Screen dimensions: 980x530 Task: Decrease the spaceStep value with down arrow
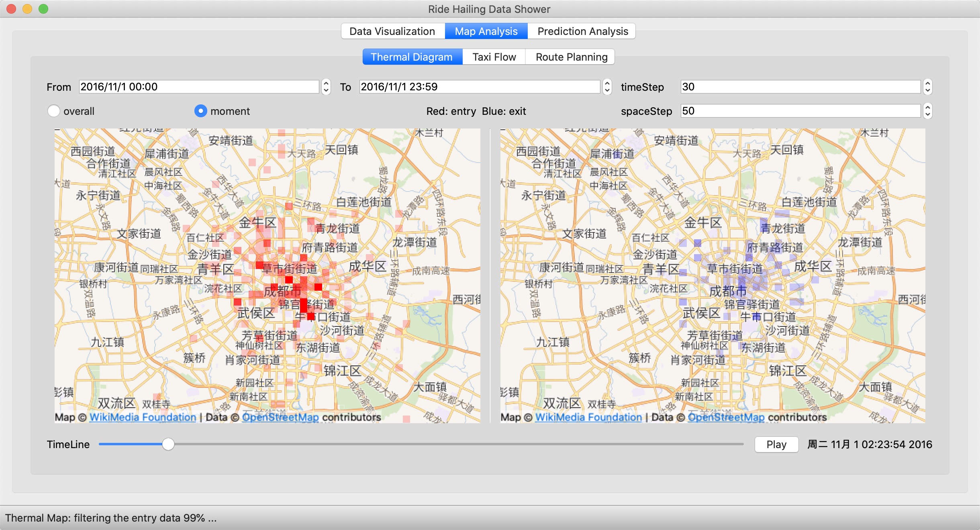tap(927, 115)
